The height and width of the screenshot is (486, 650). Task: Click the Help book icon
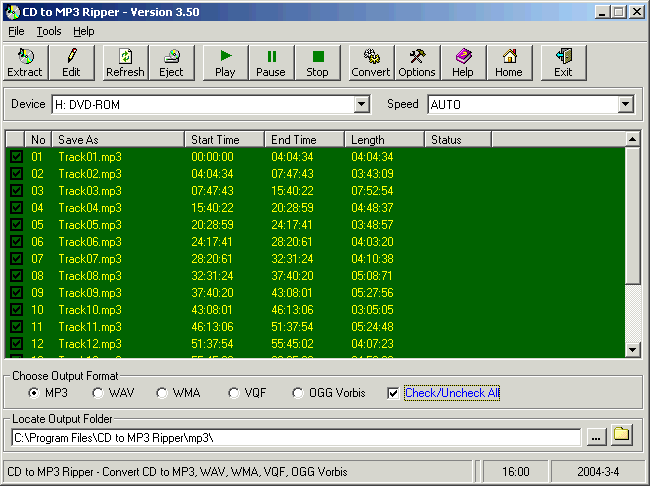point(463,63)
